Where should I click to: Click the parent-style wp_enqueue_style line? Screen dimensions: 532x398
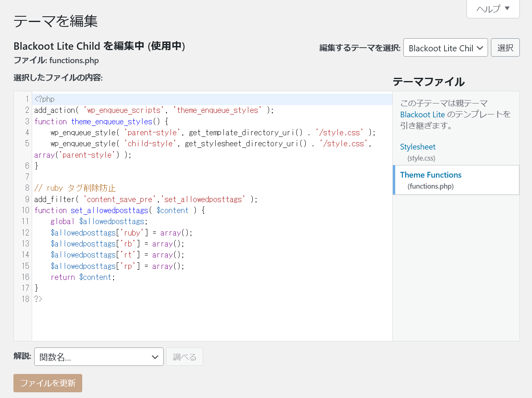(213, 132)
